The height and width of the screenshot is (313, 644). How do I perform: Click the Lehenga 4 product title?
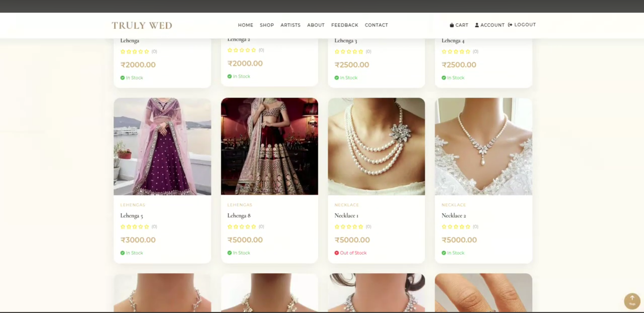[453, 40]
